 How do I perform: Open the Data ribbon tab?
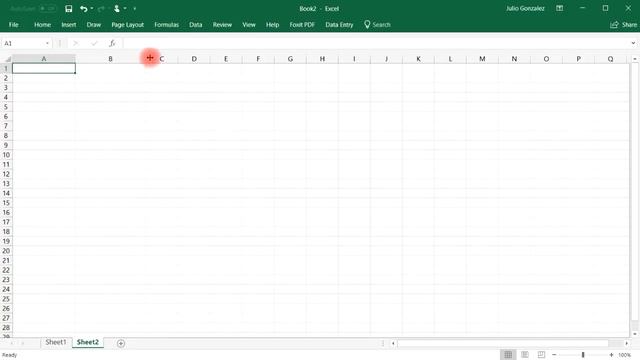click(196, 24)
